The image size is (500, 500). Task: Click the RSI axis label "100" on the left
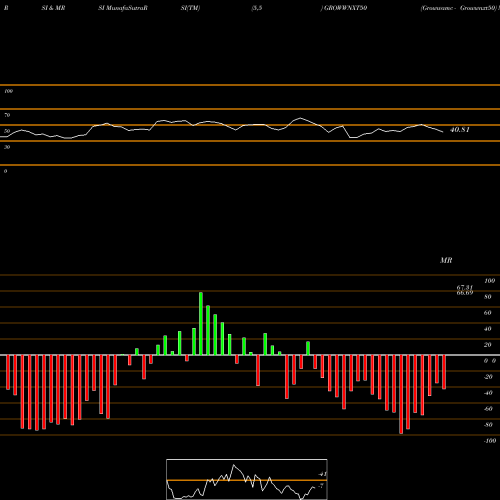tap(8, 91)
